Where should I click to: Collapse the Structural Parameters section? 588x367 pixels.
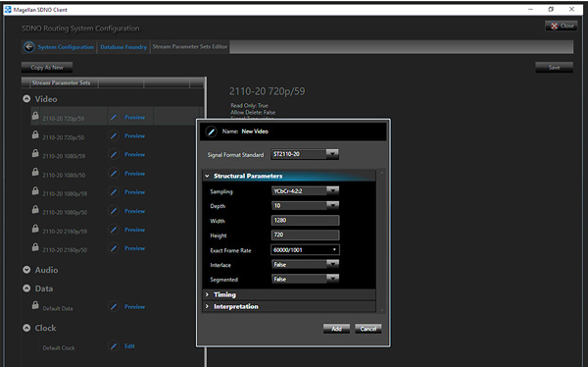pos(207,176)
